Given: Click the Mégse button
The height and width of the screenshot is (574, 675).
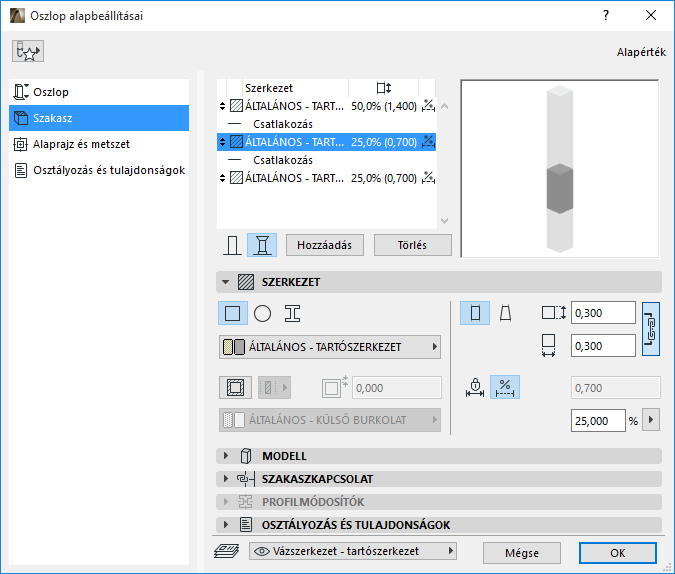Looking at the screenshot, I should pyautogui.click(x=522, y=553).
